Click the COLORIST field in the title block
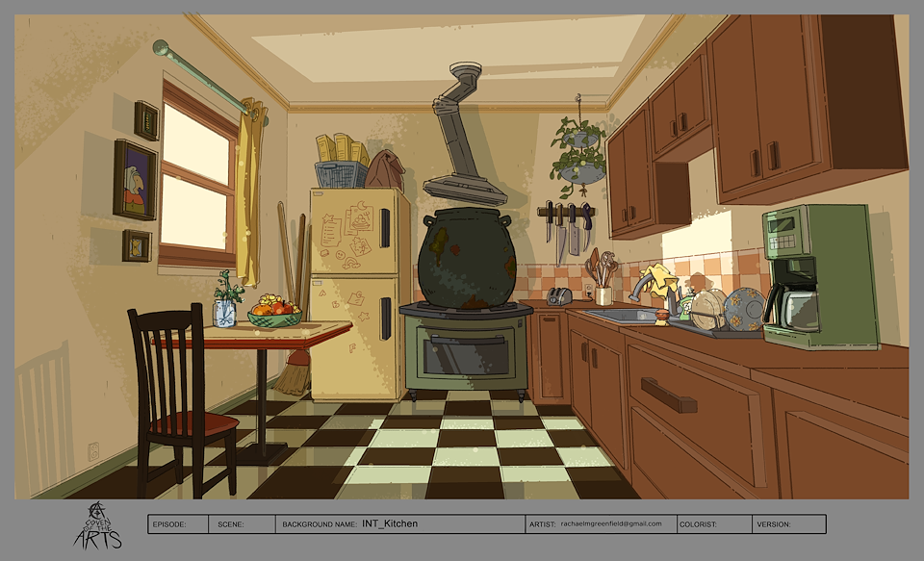 point(713,524)
